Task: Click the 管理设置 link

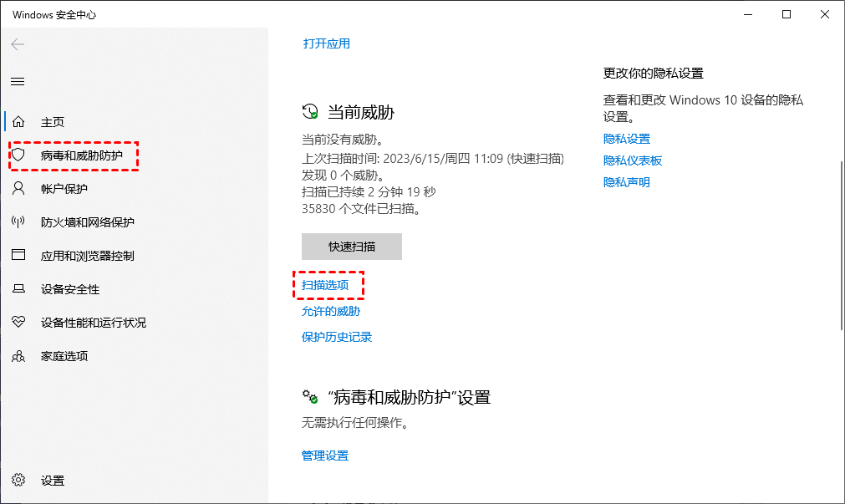Action: click(x=325, y=456)
